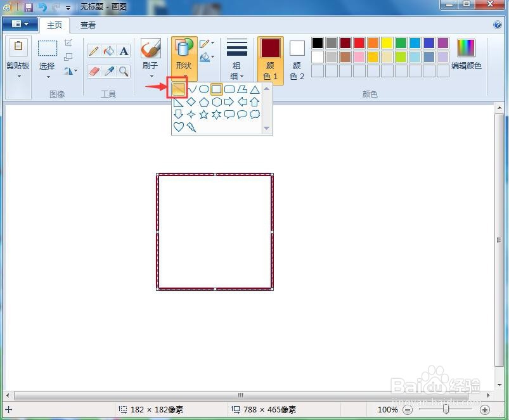Activate Color 2 selector
Viewport: 509px width, 420px height.
point(297,60)
